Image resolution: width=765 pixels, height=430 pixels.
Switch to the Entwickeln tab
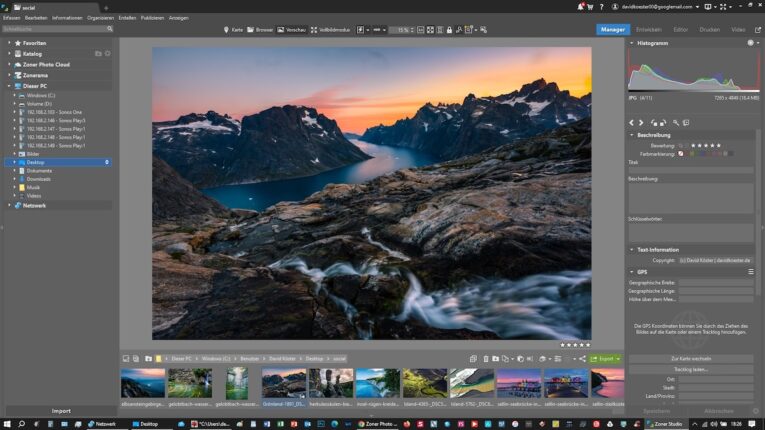[x=648, y=30]
